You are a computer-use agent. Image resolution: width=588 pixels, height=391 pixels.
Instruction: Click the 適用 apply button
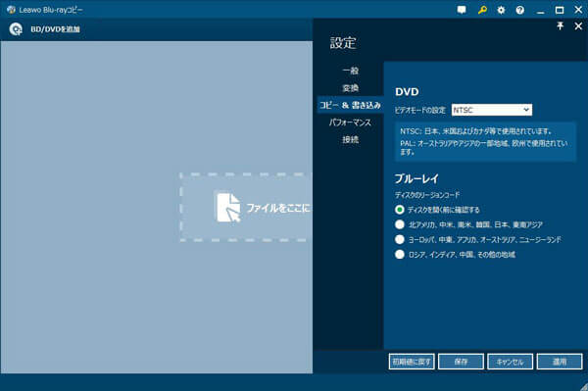coord(560,362)
